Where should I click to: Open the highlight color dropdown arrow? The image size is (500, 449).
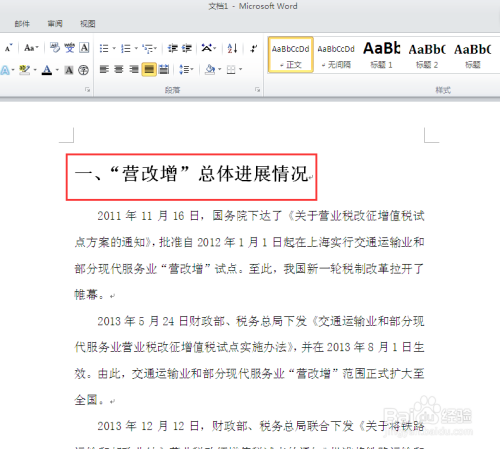35,70
